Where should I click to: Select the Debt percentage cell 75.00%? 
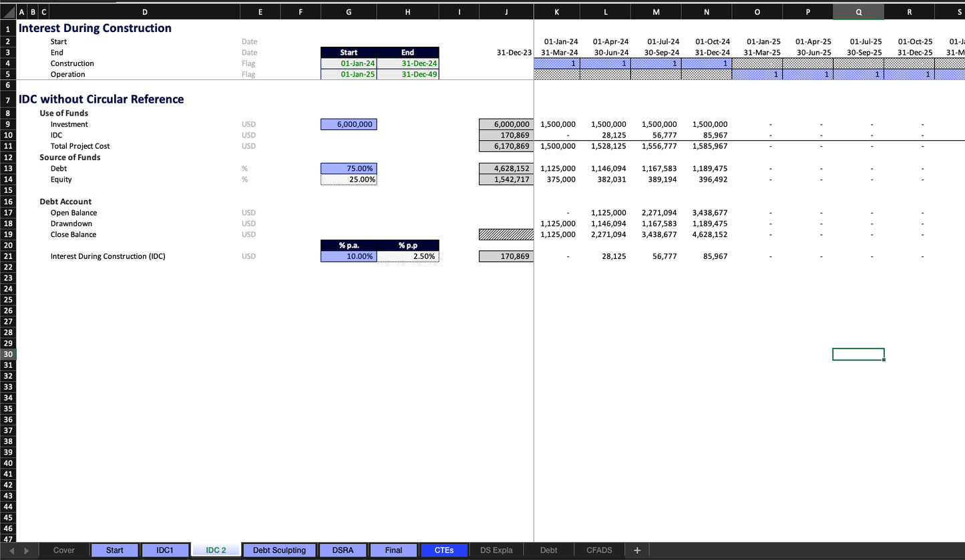click(x=349, y=169)
